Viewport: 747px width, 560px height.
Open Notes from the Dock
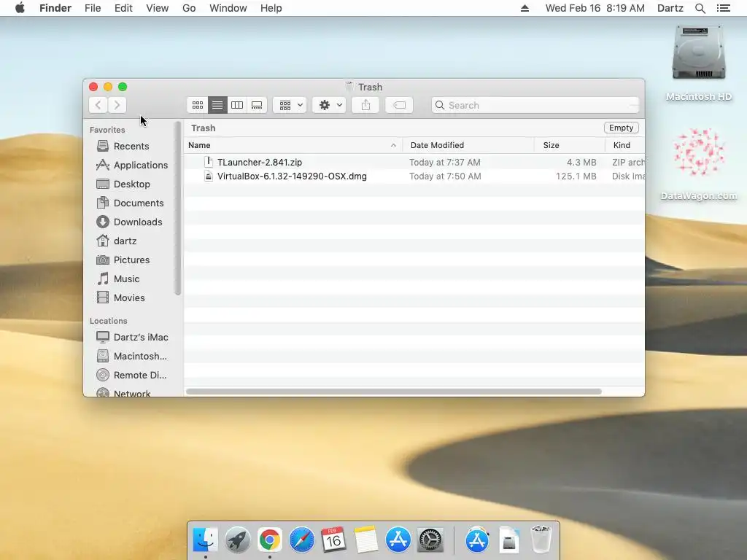click(x=366, y=540)
